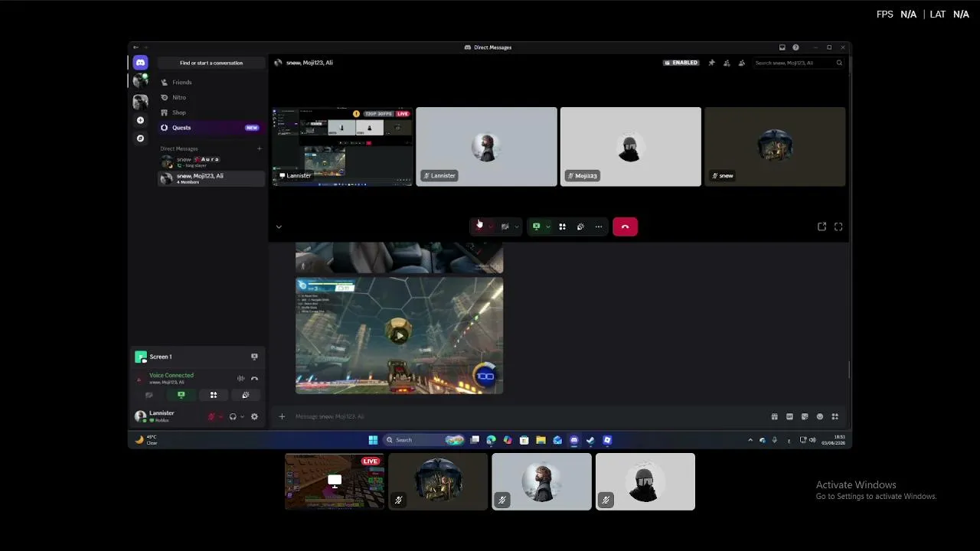
Task: Show the member list icon
Action: pos(741,63)
